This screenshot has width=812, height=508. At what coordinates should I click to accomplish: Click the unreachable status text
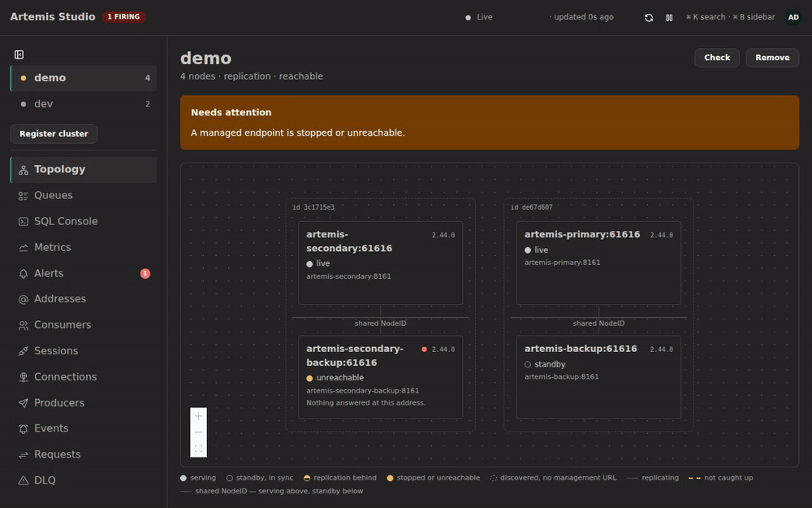click(x=339, y=378)
